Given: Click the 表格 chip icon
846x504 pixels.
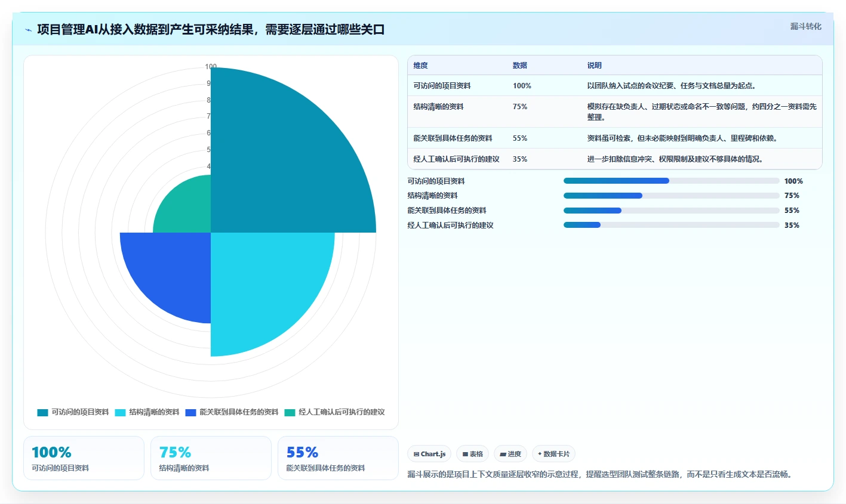Looking at the screenshot, I should (x=465, y=454).
